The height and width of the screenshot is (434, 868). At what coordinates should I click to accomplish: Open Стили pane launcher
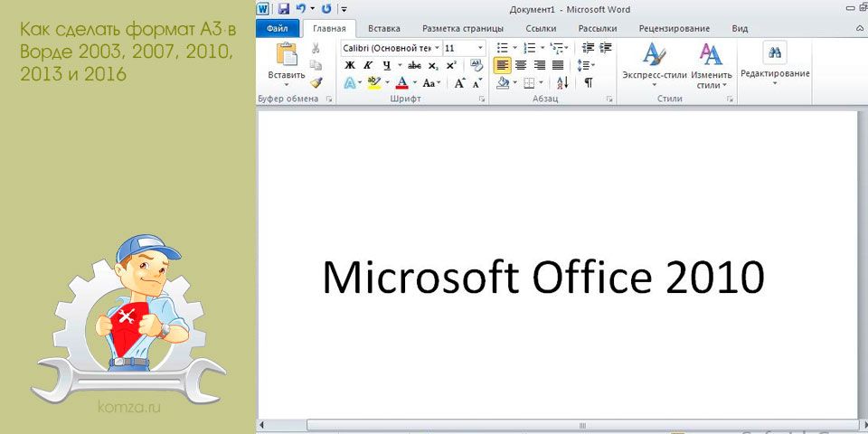[731, 99]
